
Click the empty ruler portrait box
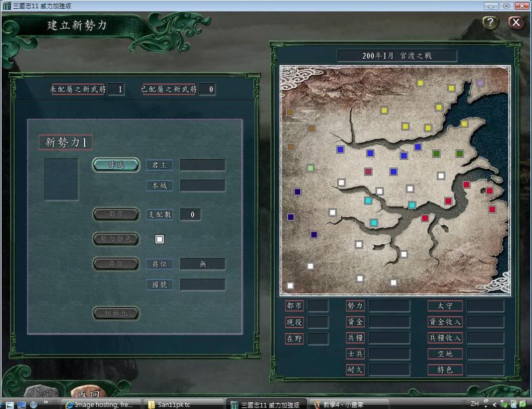pyautogui.click(x=61, y=179)
